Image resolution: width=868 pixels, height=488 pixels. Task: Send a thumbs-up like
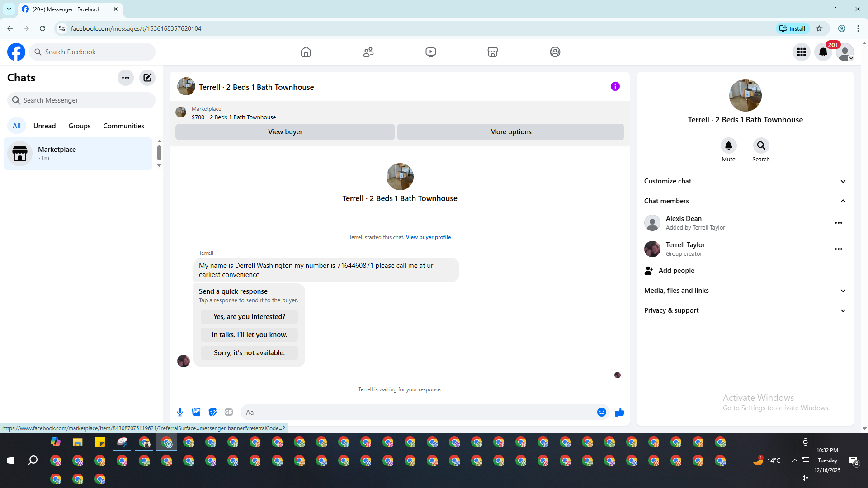620,412
